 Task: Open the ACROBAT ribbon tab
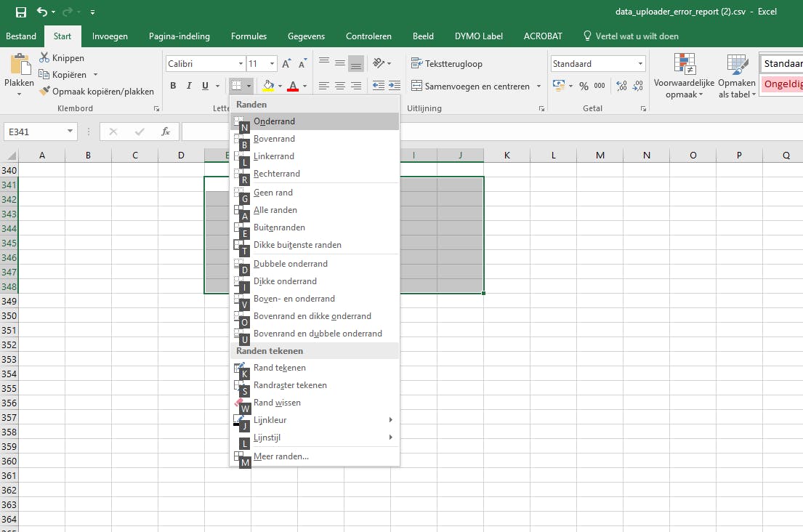pos(543,36)
